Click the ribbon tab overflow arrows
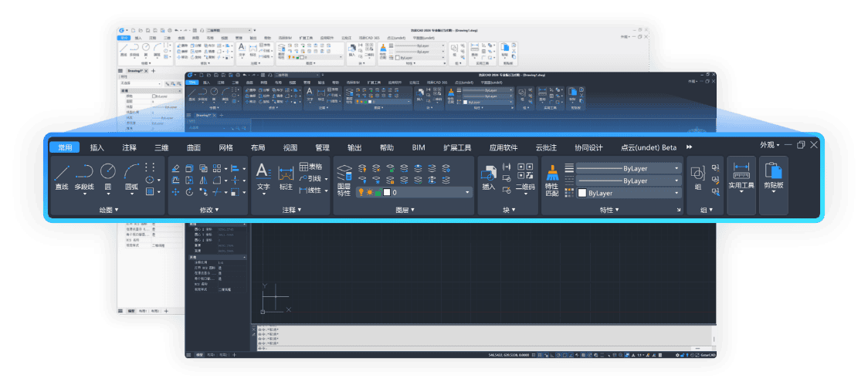Screen dimensions: 868x385 689,147
